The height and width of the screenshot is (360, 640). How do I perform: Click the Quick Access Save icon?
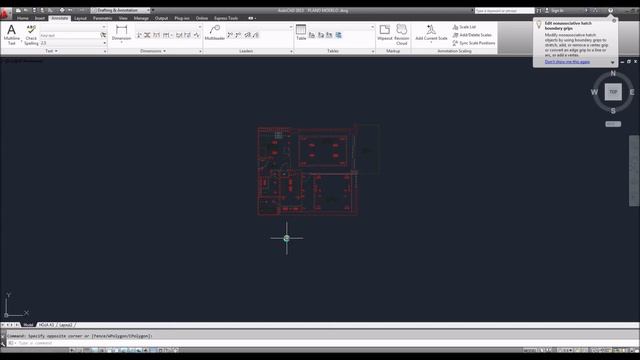pyautogui.click(x=34, y=11)
